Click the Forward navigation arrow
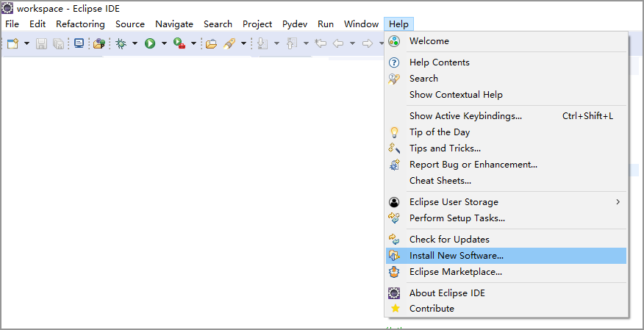The width and height of the screenshot is (644, 330). point(368,43)
